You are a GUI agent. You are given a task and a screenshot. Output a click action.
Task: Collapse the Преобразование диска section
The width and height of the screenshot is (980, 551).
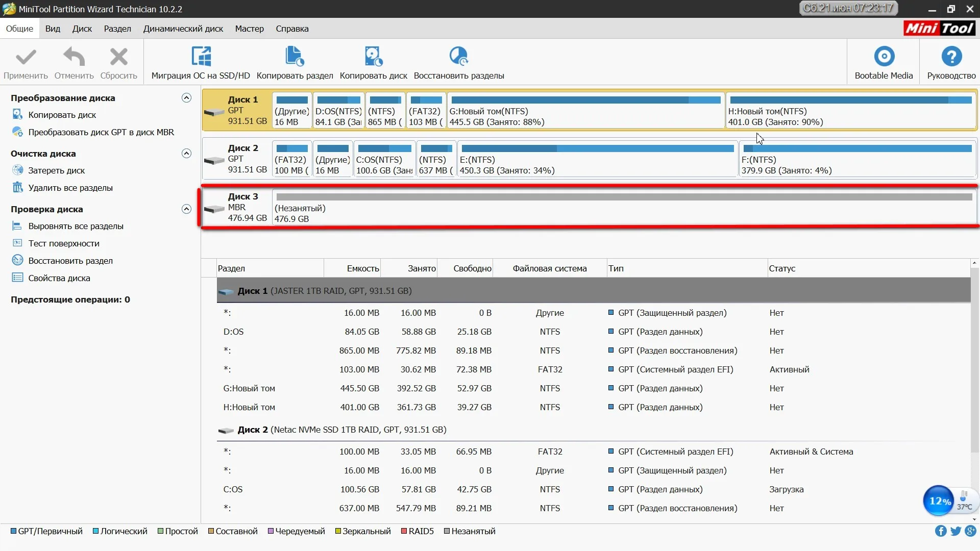(x=187, y=98)
